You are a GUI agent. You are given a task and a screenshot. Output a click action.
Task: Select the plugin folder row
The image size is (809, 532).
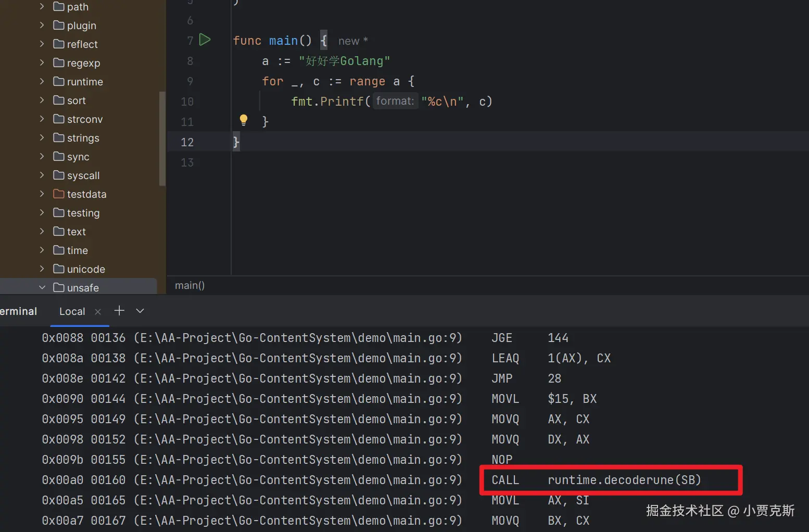pos(78,25)
